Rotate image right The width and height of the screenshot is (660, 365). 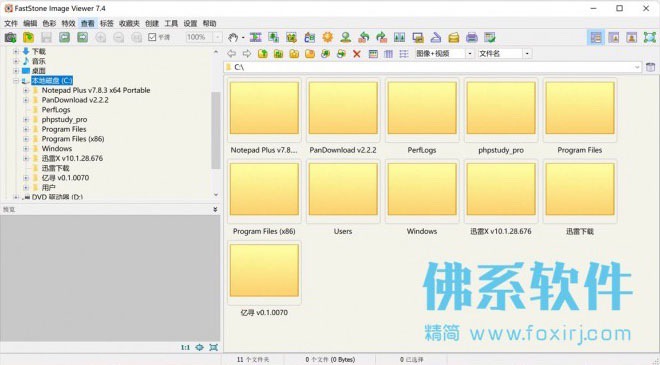click(x=382, y=37)
